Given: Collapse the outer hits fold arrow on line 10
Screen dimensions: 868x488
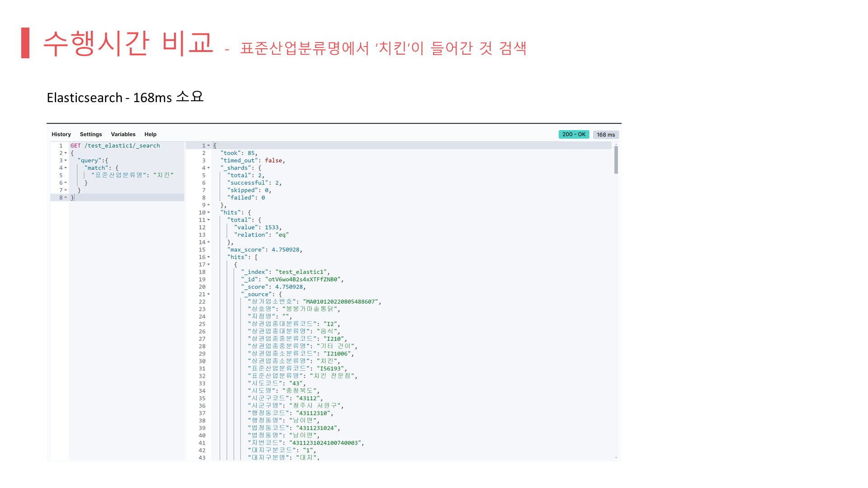Looking at the screenshot, I should [x=208, y=212].
